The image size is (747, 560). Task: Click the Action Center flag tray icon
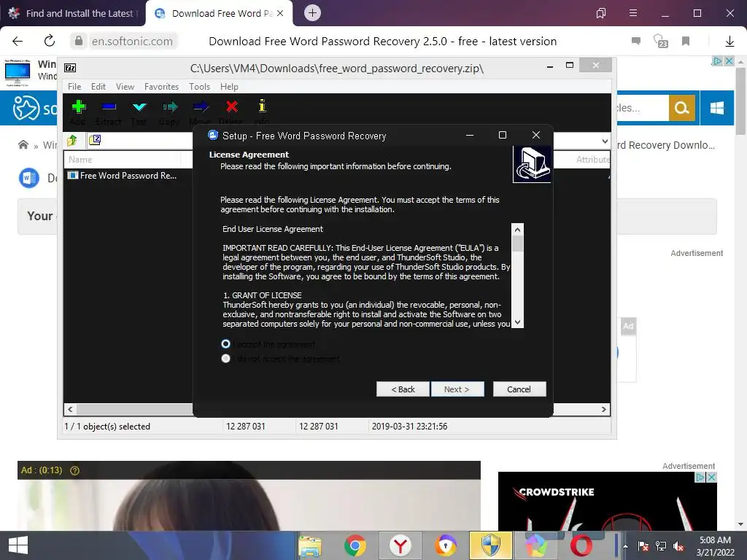click(643, 546)
